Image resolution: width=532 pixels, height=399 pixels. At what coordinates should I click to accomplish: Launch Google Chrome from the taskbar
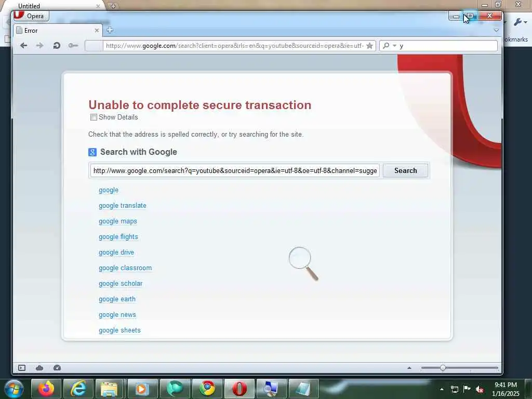[207, 389]
